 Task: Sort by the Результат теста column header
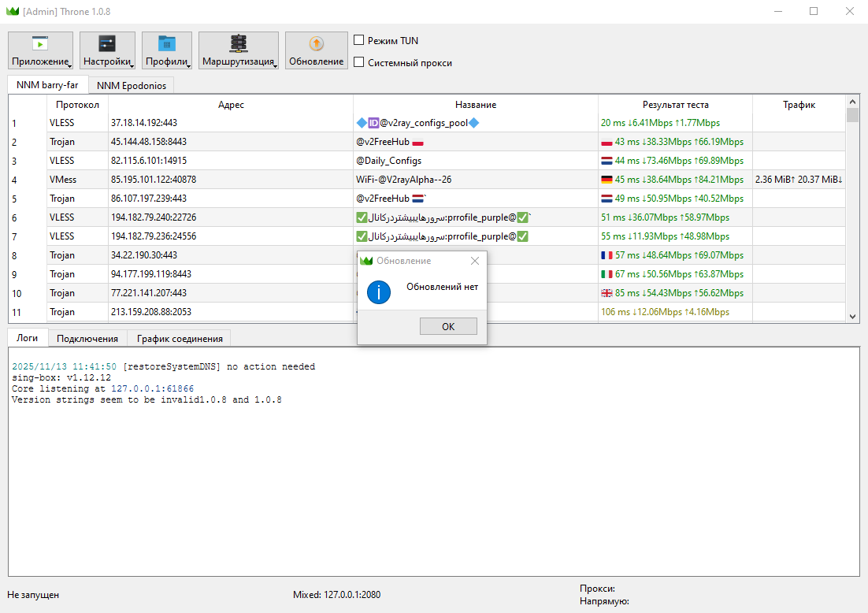pos(675,104)
